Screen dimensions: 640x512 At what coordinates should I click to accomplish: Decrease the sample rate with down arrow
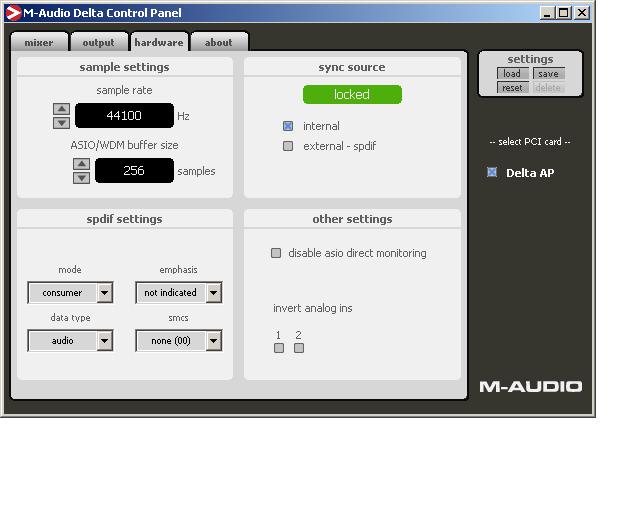point(62,123)
